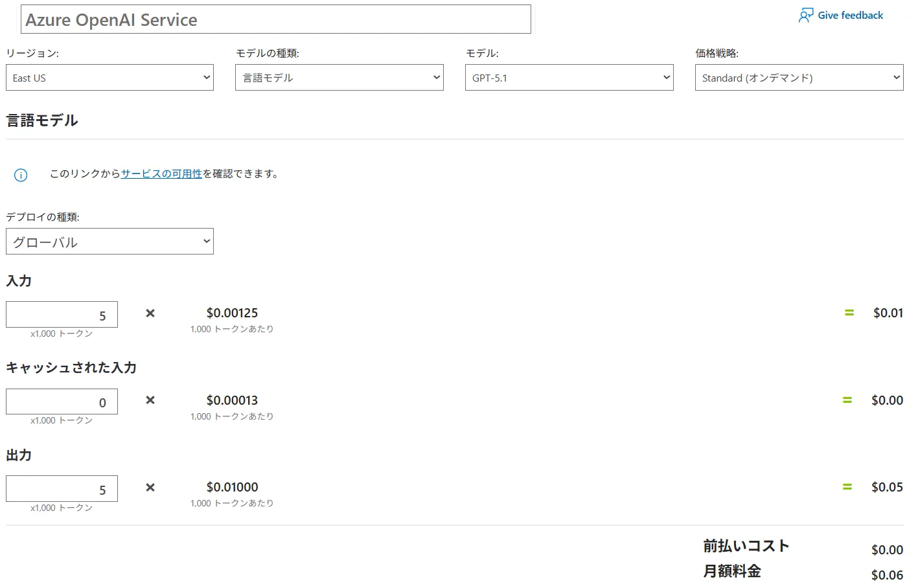Click the 入力 heading

click(x=19, y=281)
